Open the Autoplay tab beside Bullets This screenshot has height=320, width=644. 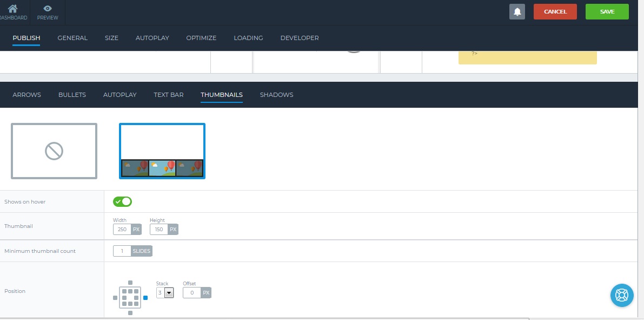click(x=120, y=95)
